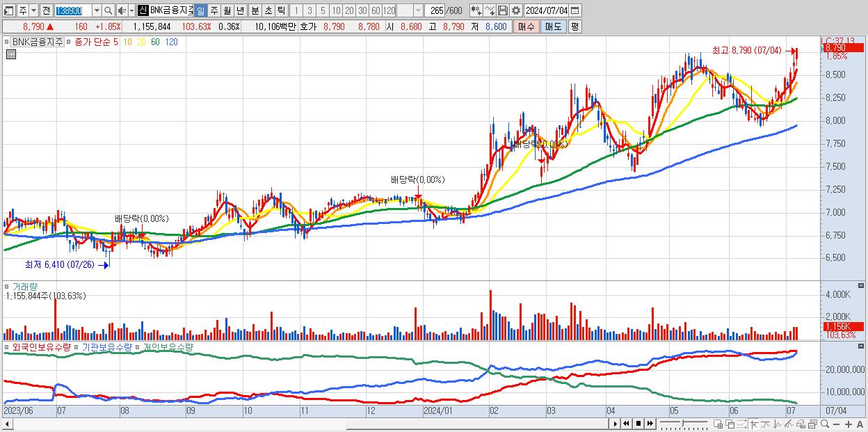Click the '개인보유수량' indicator label
This screenshot has width=868, height=432.
[168, 346]
